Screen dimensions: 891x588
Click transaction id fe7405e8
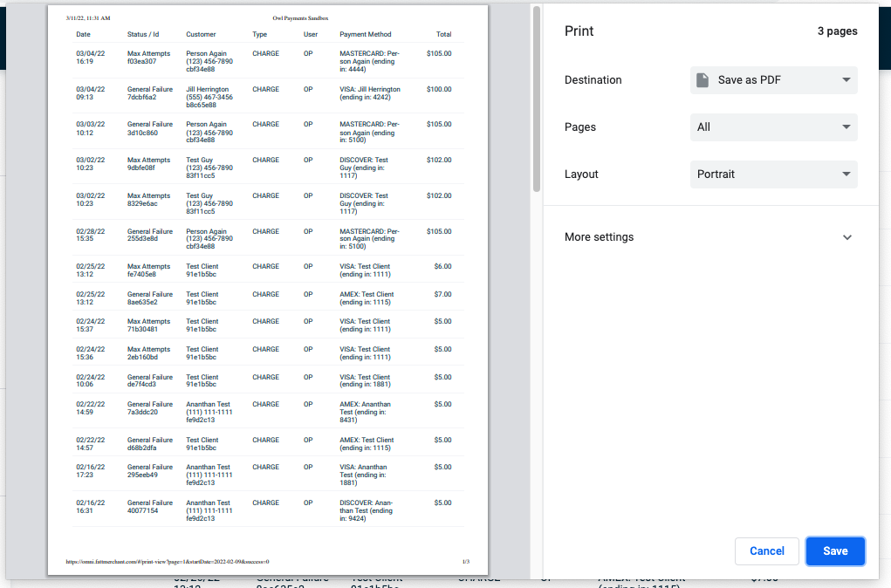coord(141,275)
